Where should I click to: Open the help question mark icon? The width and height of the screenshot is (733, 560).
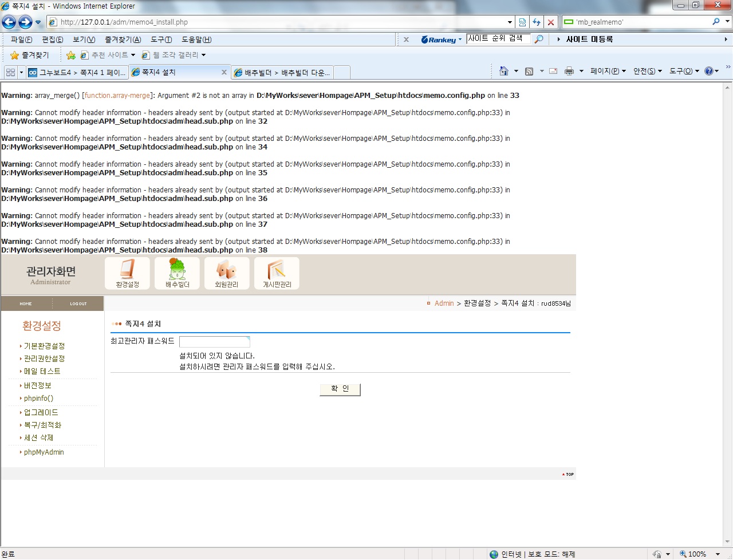709,71
